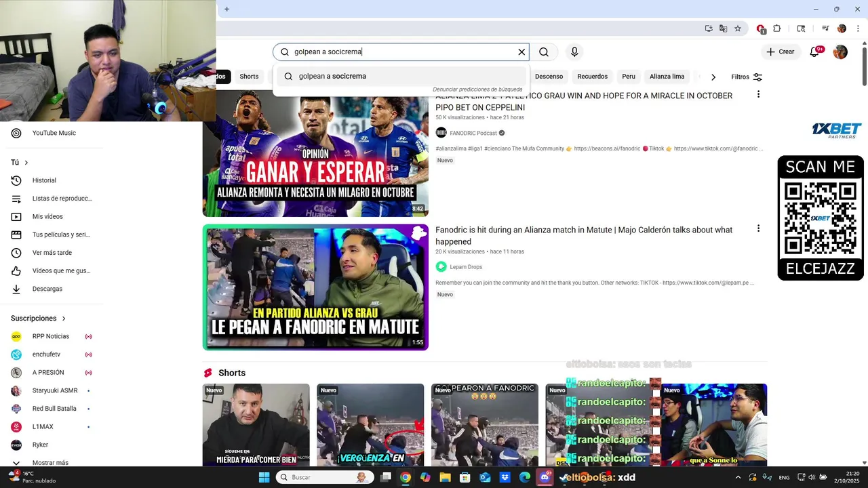Open Ver más tarde in the sidebar
This screenshot has height=488, width=868.
52,253
